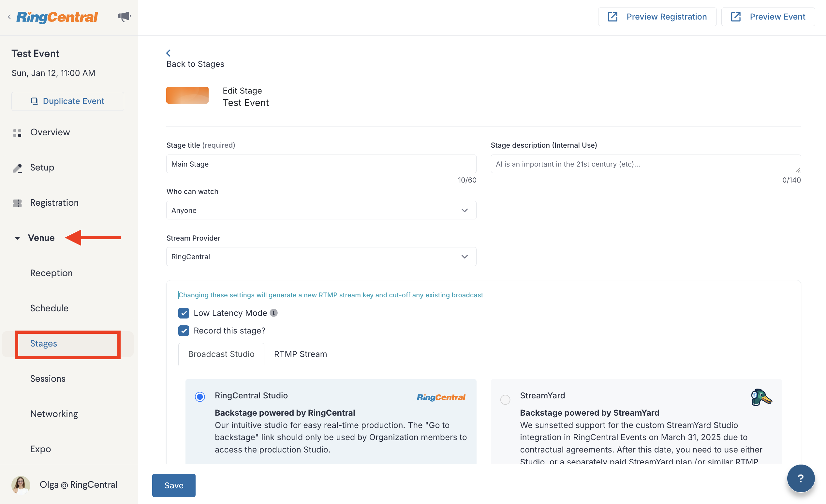Disable the Low Latency Mode checkbox
The width and height of the screenshot is (826, 504).
coord(184,313)
